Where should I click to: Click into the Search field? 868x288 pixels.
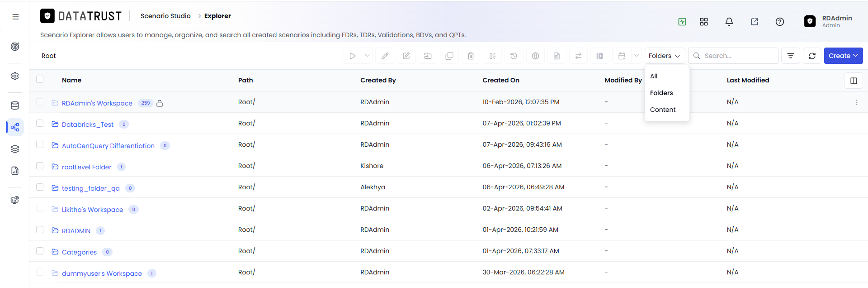(x=733, y=56)
